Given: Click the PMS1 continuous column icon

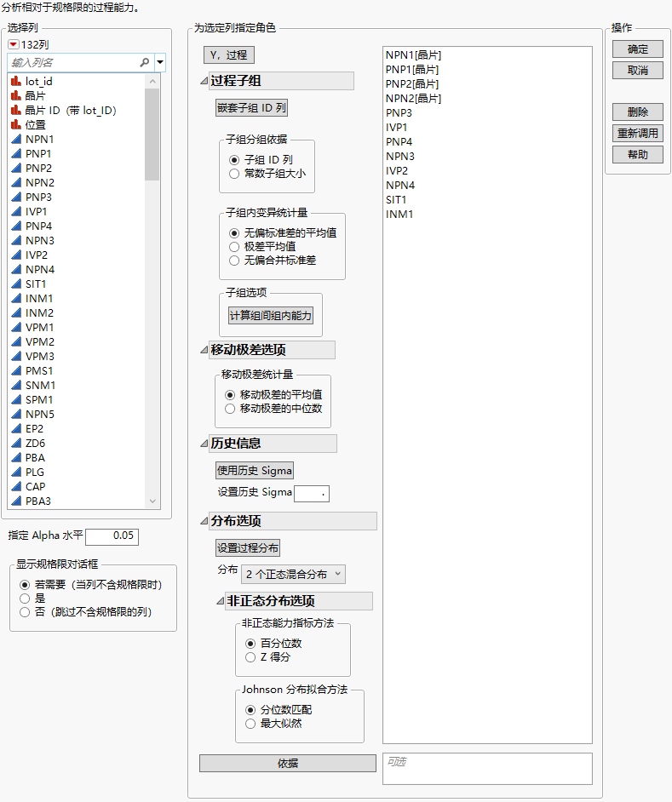Looking at the screenshot, I should coord(16,370).
